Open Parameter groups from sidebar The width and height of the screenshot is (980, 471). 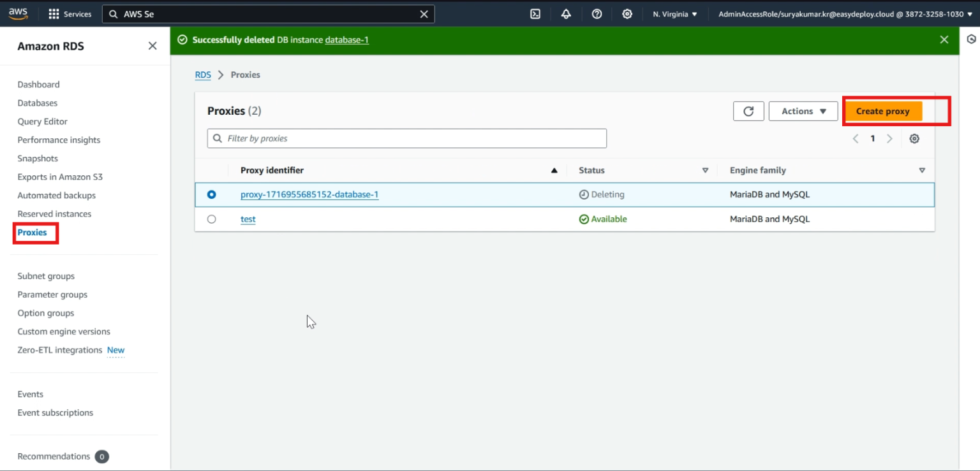coord(52,294)
